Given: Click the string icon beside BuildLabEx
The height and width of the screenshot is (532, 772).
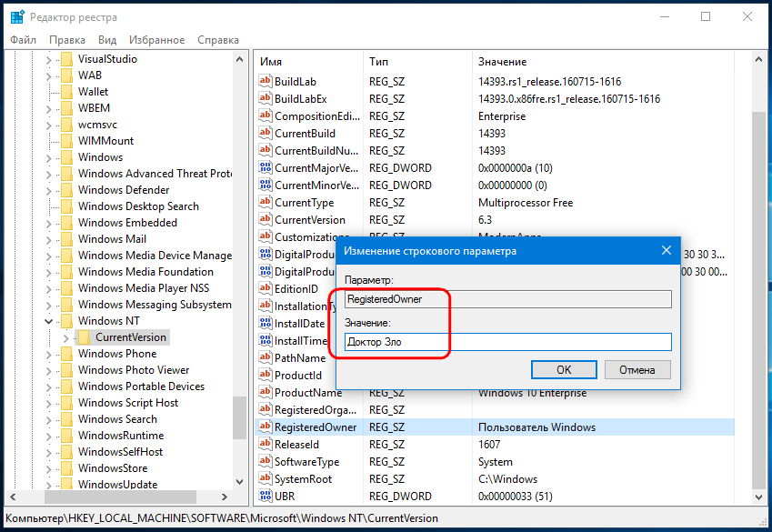Looking at the screenshot, I should [265, 98].
